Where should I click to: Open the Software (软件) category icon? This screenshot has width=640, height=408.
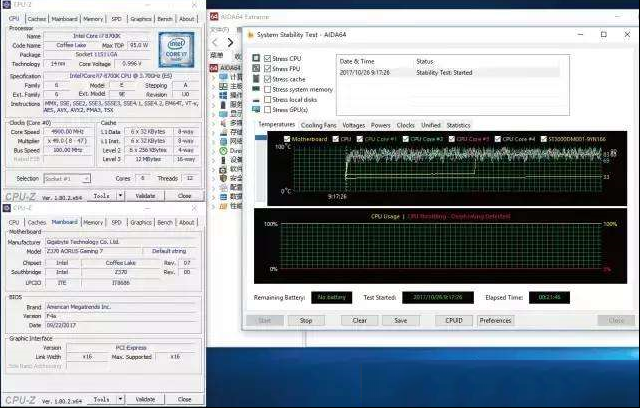[x=223, y=169]
